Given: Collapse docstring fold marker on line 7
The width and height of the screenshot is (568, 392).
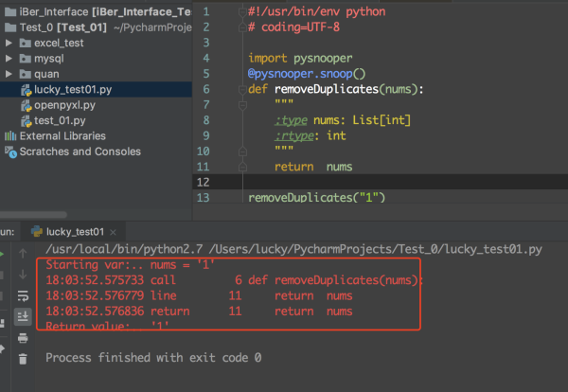Looking at the screenshot, I should (x=242, y=105).
